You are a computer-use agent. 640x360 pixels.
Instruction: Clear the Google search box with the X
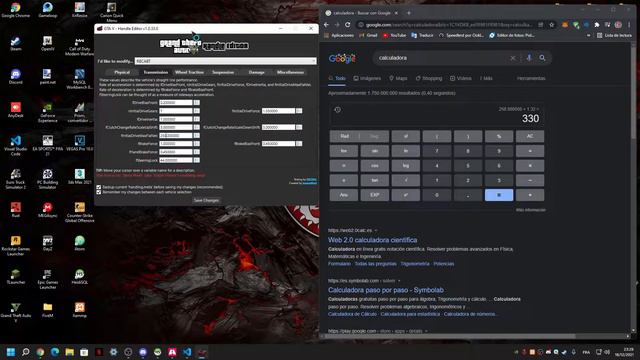click(x=513, y=58)
